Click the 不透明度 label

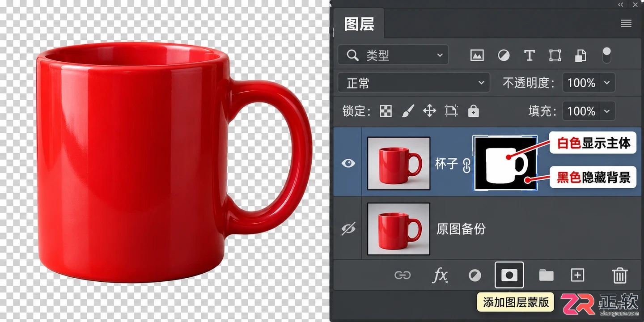529,83
